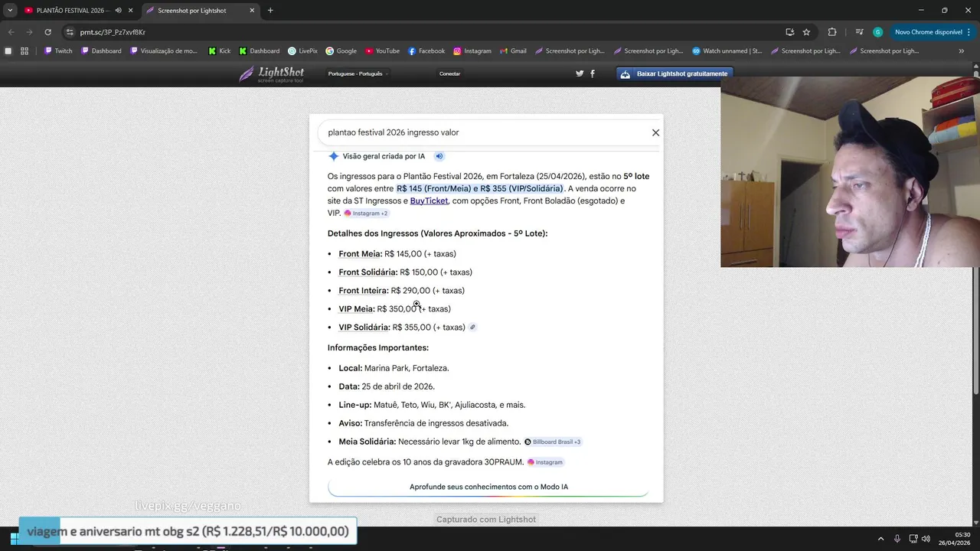The image size is (980, 551).
Task: Click the listen speaker icon beside Visão geral
Action: point(439,156)
